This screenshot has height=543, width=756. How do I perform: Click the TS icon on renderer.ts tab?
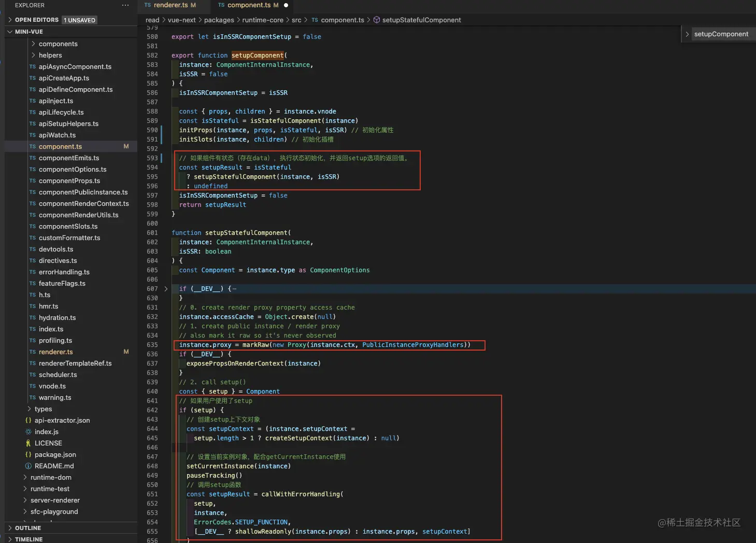pos(148,5)
